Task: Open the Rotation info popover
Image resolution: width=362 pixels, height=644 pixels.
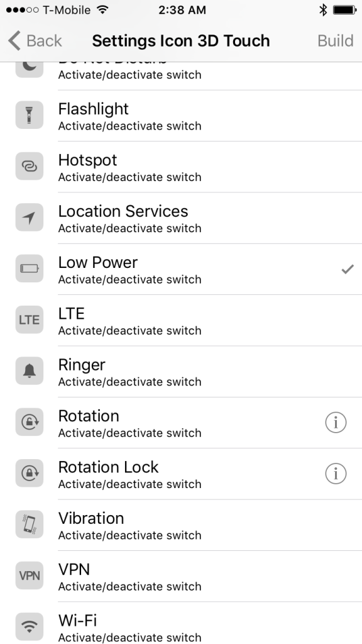Action: pyautogui.click(x=336, y=422)
